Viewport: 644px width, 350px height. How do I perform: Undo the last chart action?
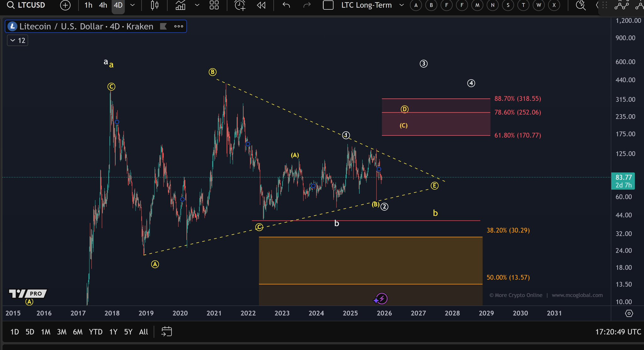click(x=286, y=5)
